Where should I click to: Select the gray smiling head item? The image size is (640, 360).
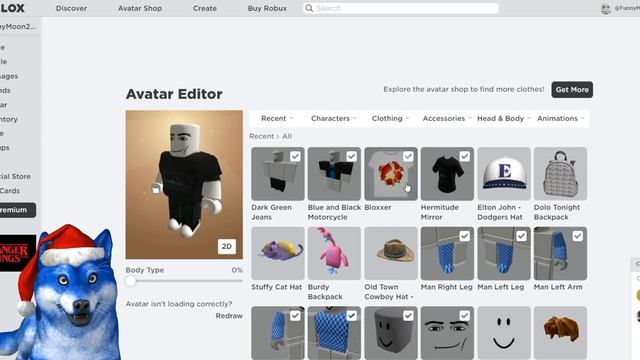pyautogui.click(x=391, y=333)
